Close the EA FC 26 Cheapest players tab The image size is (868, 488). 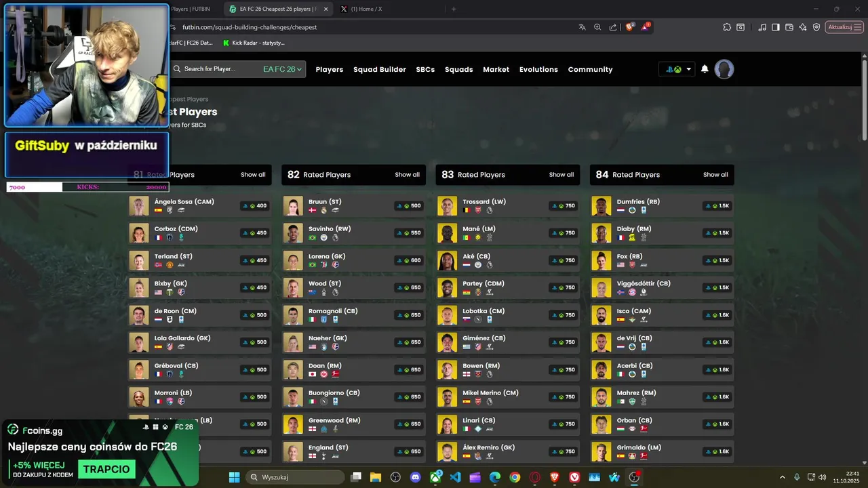coord(325,9)
